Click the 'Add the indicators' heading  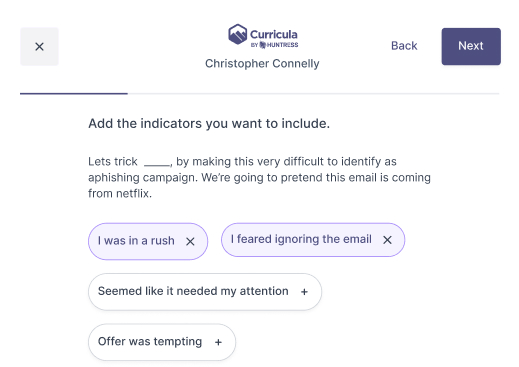(x=209, y=124)
